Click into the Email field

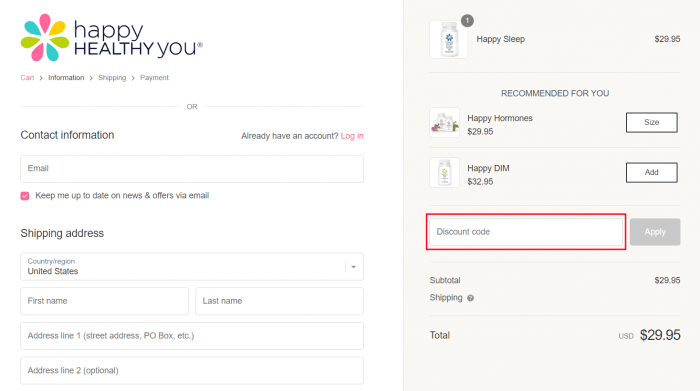tap(192, 169)
